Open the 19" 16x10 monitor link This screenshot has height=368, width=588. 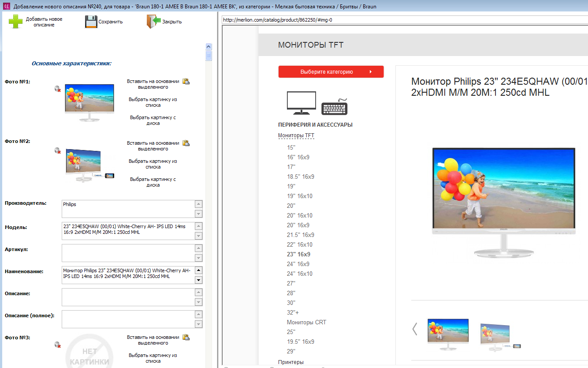[x=300, y=196]
